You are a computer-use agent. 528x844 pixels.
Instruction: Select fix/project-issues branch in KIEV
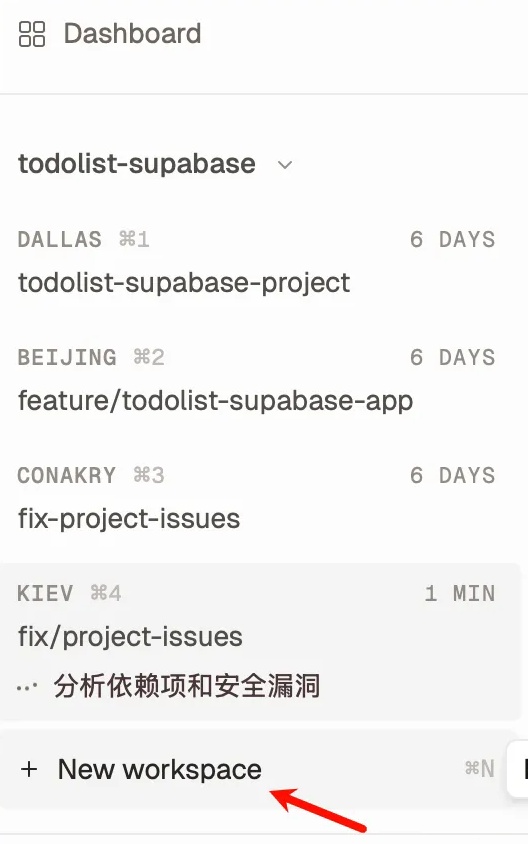[x=130, y=637]
